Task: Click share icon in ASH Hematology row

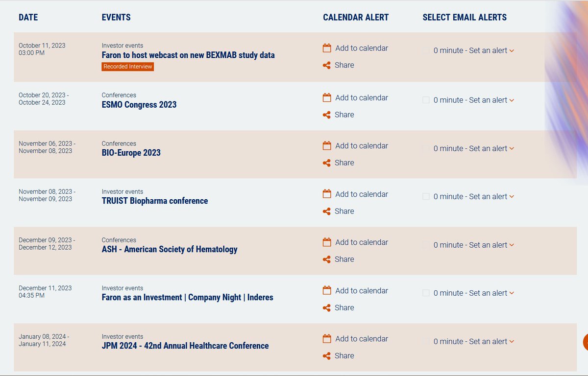Action: click(327, 259)
